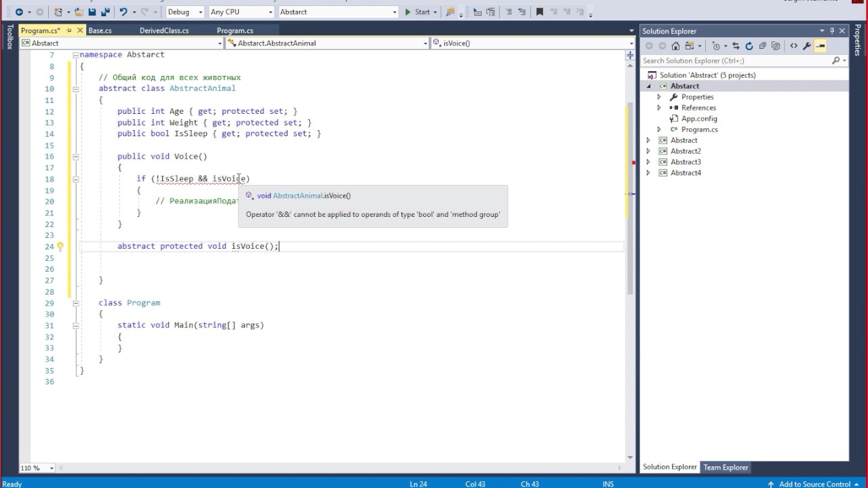Image resolution: width=868 pixels, height=488 pixels.
Task: Click Pending Changes Filter clock icon
Action: pyautogui.click(x=715, y=46)
